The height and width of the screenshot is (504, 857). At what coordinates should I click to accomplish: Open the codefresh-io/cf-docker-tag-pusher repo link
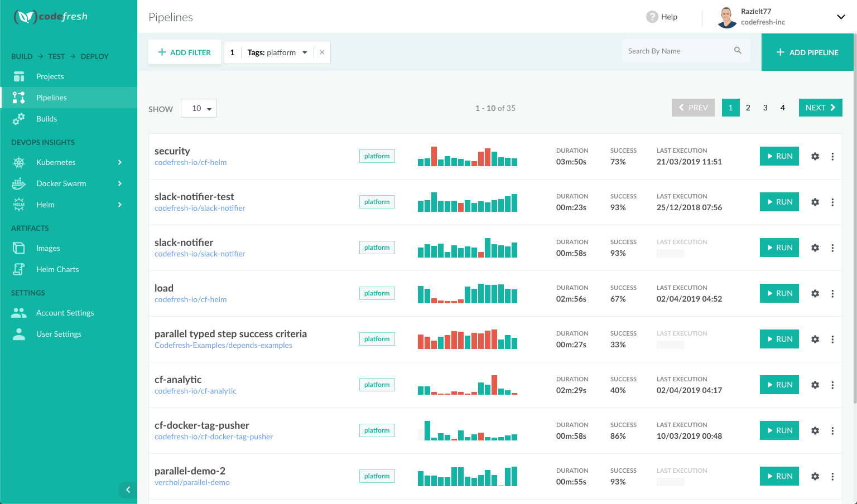[214, 437]
